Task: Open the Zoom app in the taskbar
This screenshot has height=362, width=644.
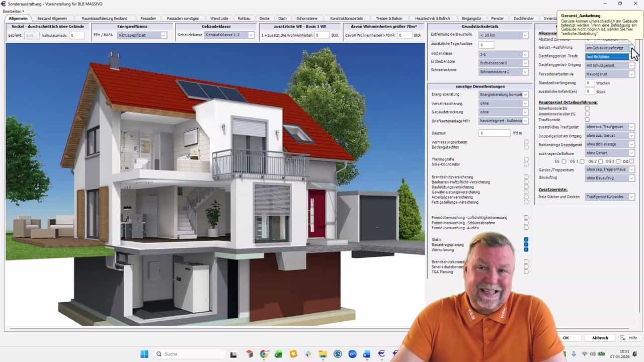Action: click(352, 354)
